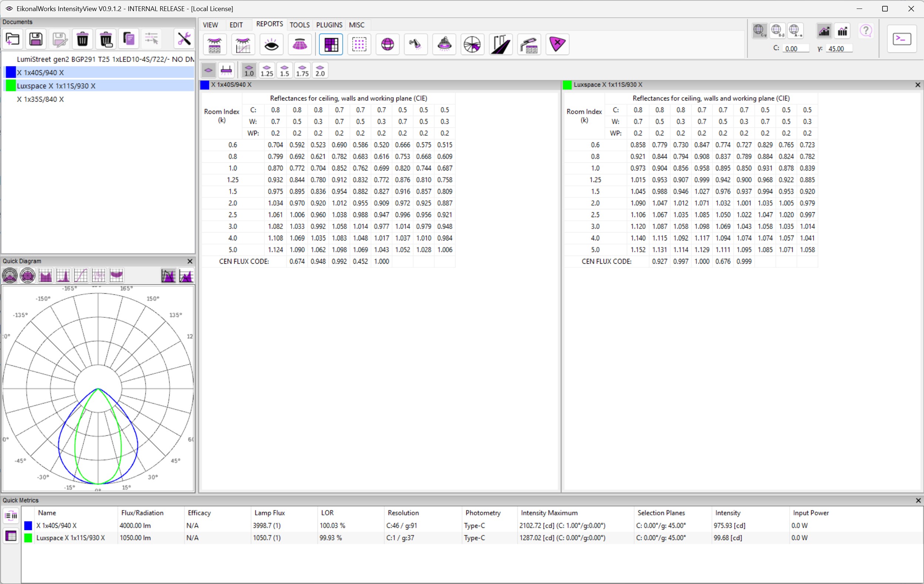This screenshot has height=584, width=924.
Task: Open the eyelash chart glare report icon
Action: (243, 44)
